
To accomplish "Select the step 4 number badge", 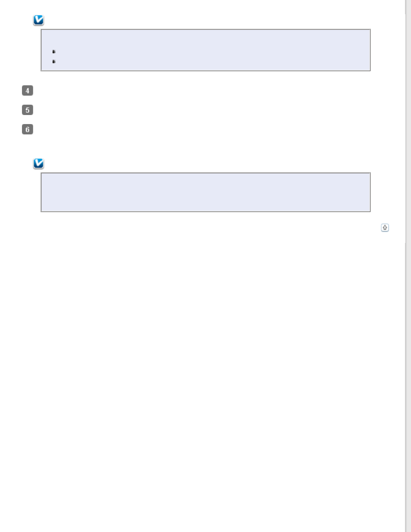I will click(27, 90).
